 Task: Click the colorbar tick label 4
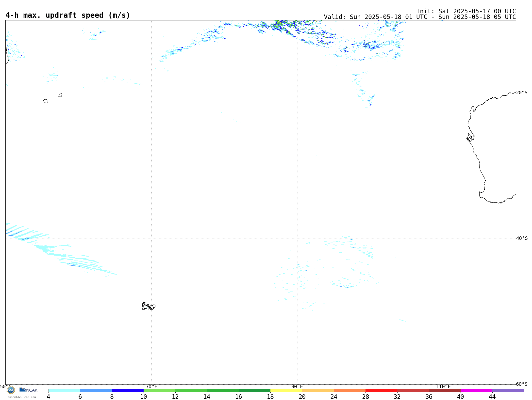point(49,397)
